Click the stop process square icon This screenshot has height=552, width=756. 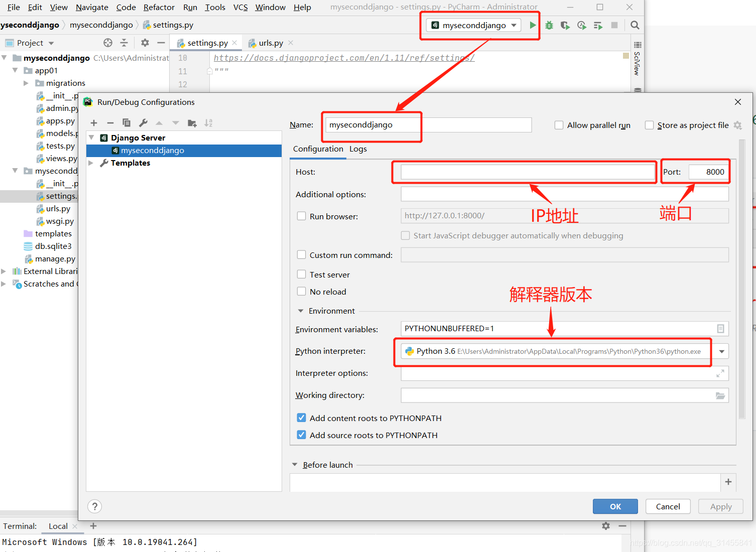(614, 25)
